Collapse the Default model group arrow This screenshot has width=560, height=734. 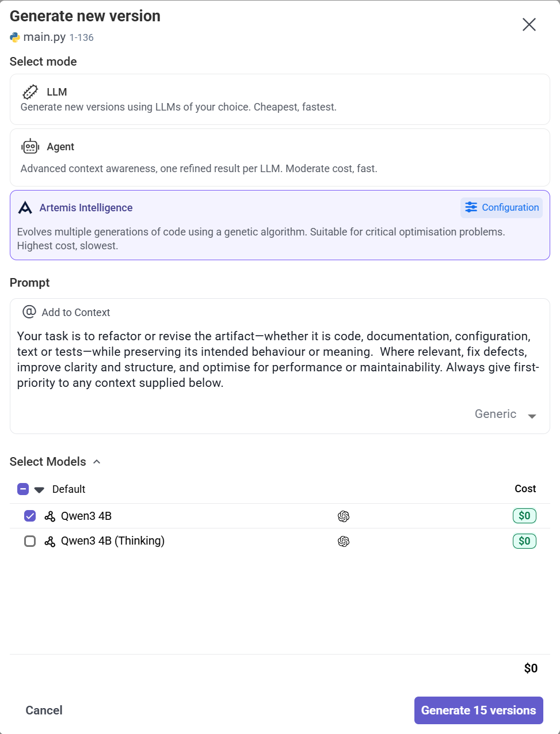(x=39, y=490)
